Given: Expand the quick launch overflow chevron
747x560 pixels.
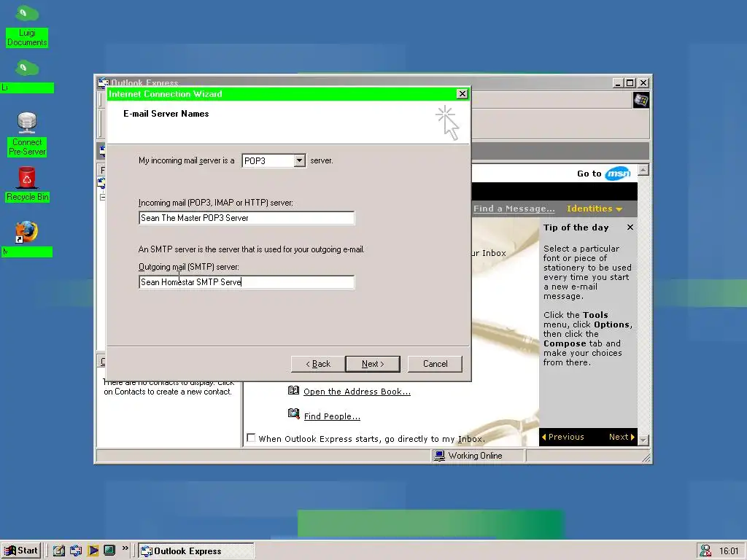Looking at the screenshot, I should (125, 548).
